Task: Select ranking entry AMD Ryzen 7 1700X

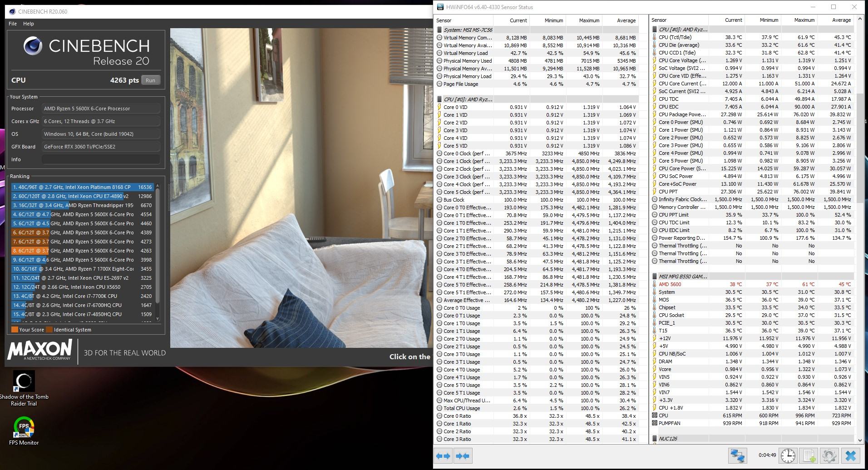Action: 82,269
